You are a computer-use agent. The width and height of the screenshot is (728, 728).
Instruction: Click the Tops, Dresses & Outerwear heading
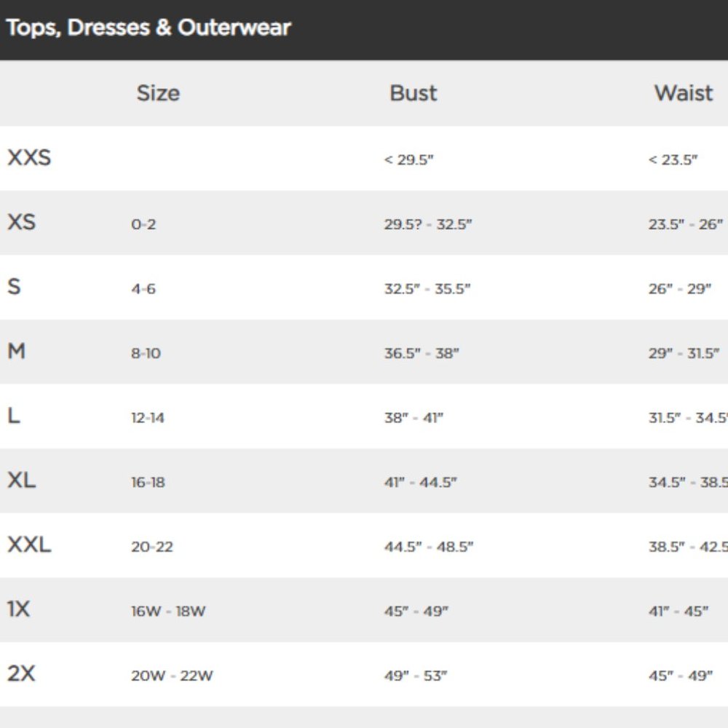tap(148, 28)
